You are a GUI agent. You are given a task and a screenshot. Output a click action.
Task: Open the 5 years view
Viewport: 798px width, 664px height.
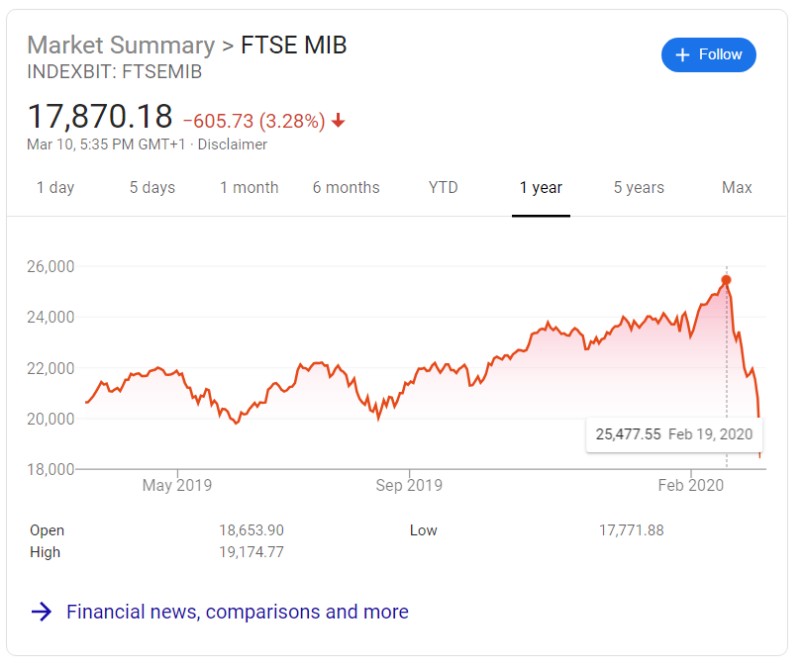coord(639,188)
